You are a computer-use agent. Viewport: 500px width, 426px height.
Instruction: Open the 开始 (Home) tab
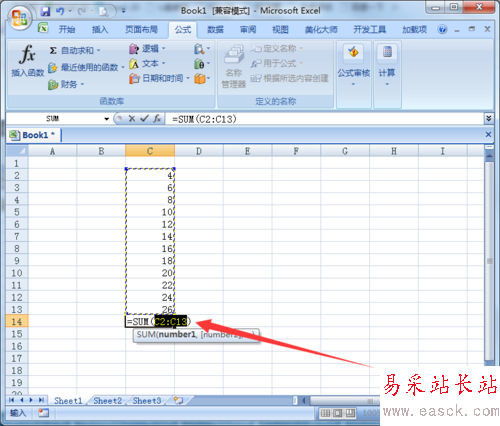coord(67,30)
